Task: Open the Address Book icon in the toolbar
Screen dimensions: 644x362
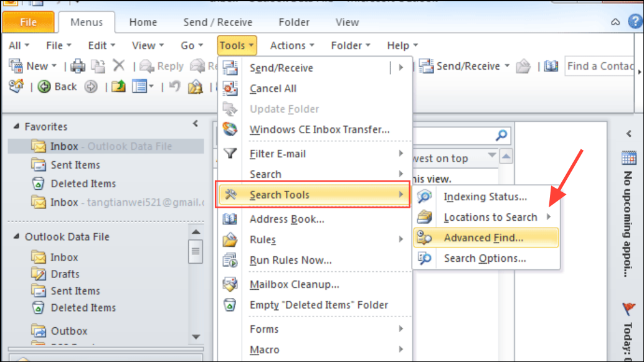Action: (551, 65)
